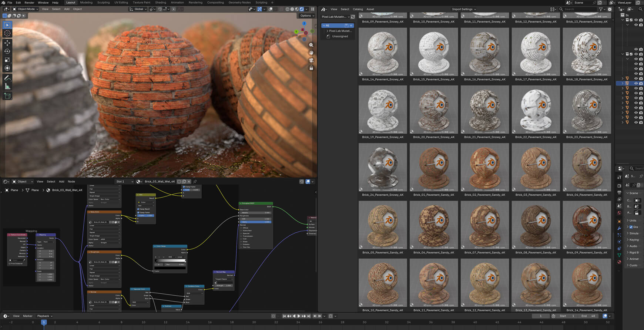This screenshot has height=330, width=644.
Task: Toggle viewport gizmo visibility
Action: tap(259, 9)
